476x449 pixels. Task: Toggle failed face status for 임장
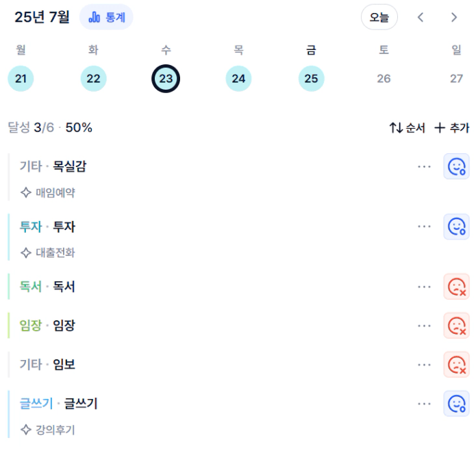[457, 326]
